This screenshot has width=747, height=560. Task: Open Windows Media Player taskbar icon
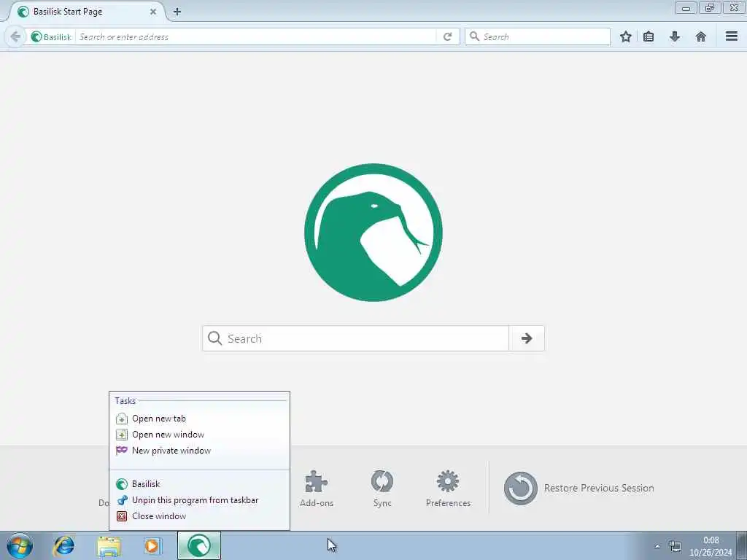tap(153, 545)
